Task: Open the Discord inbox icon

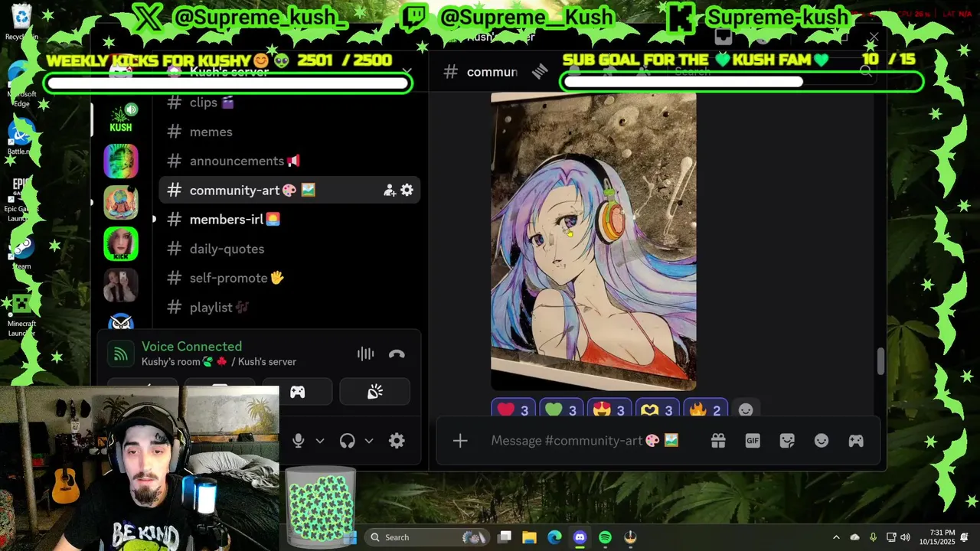Action: (724, 37)
